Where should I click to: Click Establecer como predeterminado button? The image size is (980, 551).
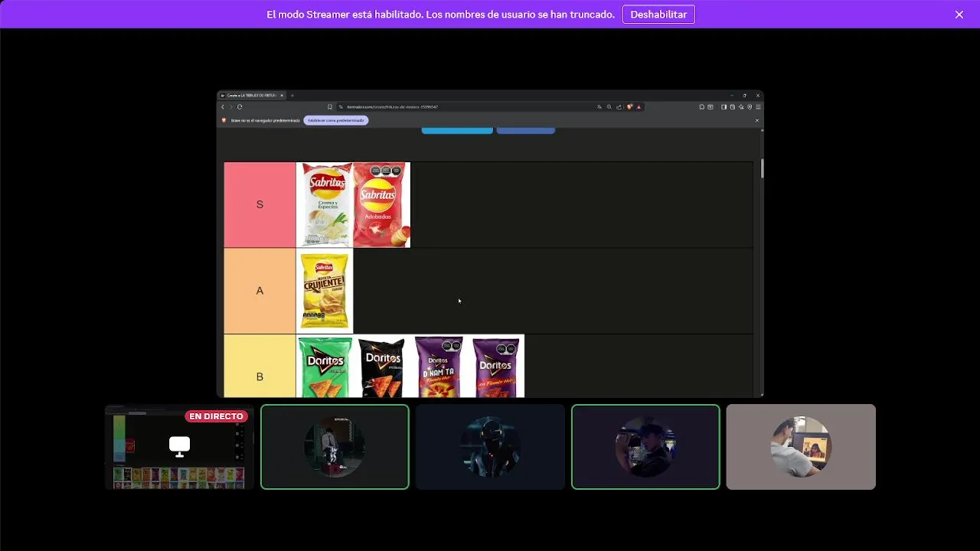point(336,120)
